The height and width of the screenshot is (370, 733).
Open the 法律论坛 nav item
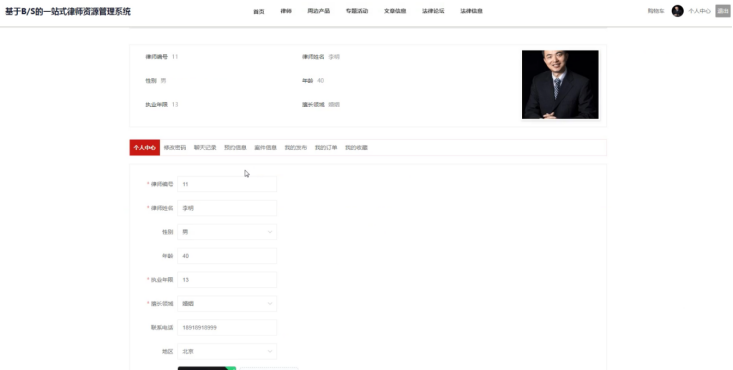point(433,11)
